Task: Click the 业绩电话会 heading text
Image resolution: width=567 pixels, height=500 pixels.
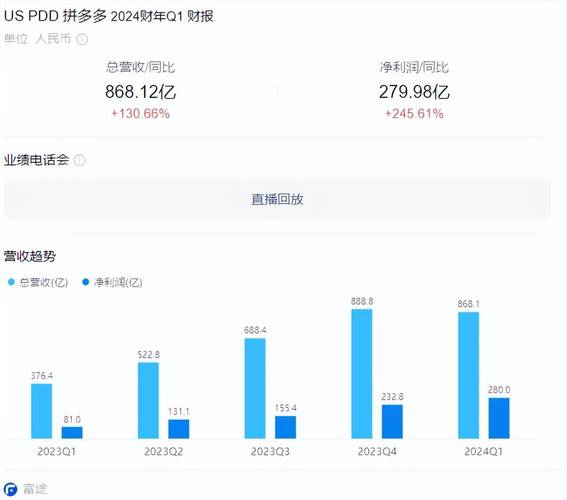Action: click(x=37, y=160)
